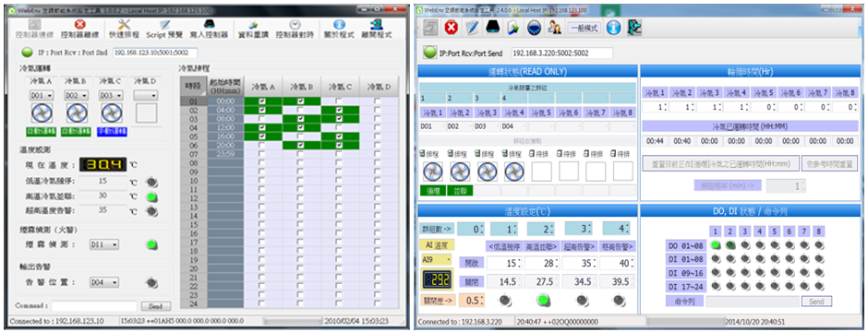This screenshot has width=868, height=332.
Task: Click IP field 192.168.3.220:5002:5002 in right window
Action: (561, 53)
